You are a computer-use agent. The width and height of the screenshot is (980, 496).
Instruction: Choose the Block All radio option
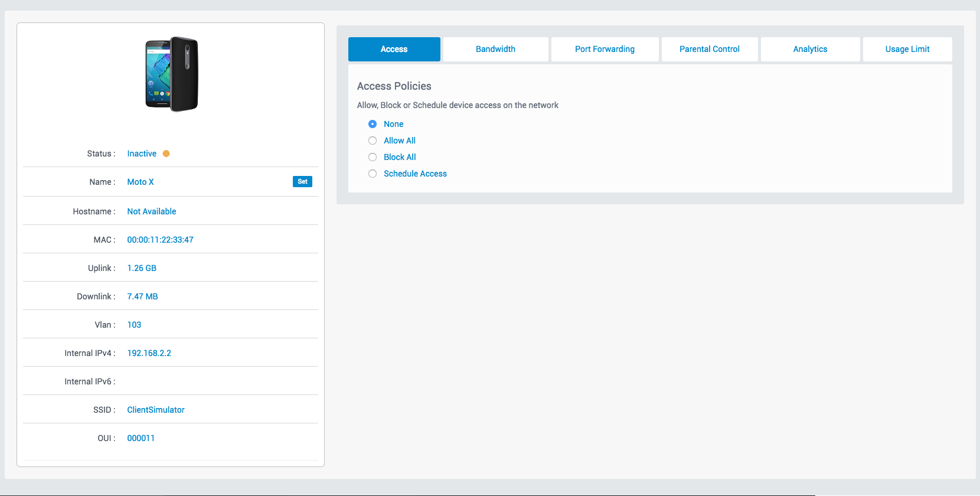(373, 157)
